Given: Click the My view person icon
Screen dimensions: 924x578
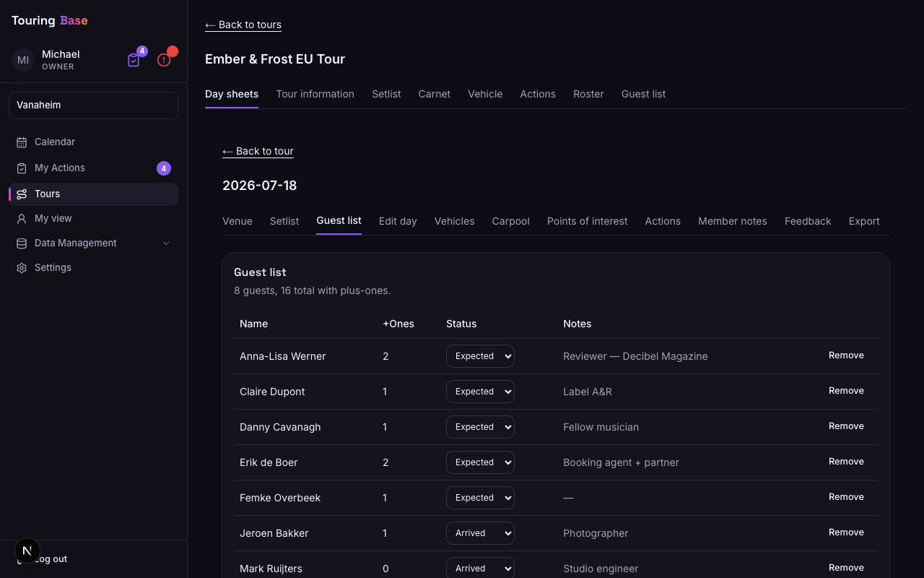Looking at the screenshot, I should (x=22, y=219).
